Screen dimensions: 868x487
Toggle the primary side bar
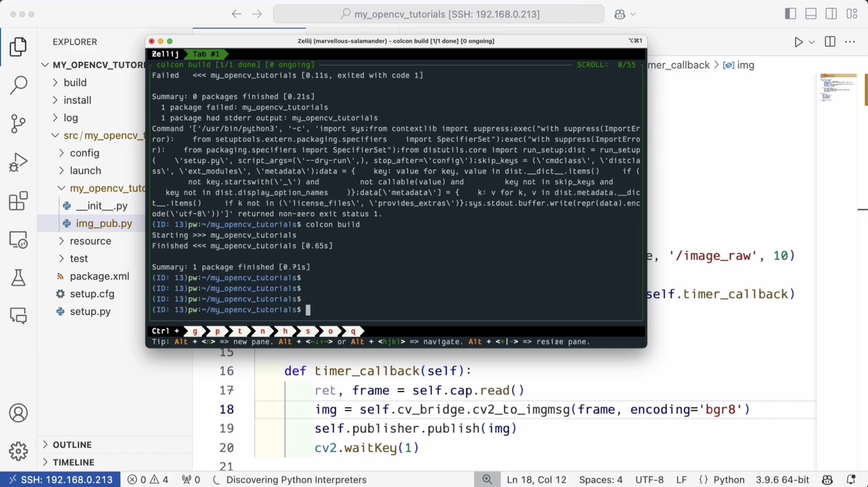pyautogui.click(x=790, y=14)
